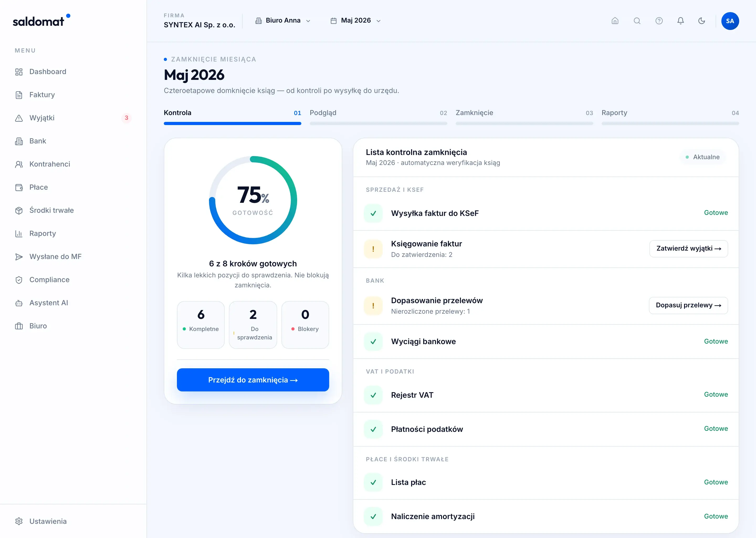Viewport: 756px width, 538px height.
Task: Toggle dark mode with the moon icon
Action: 702,21
